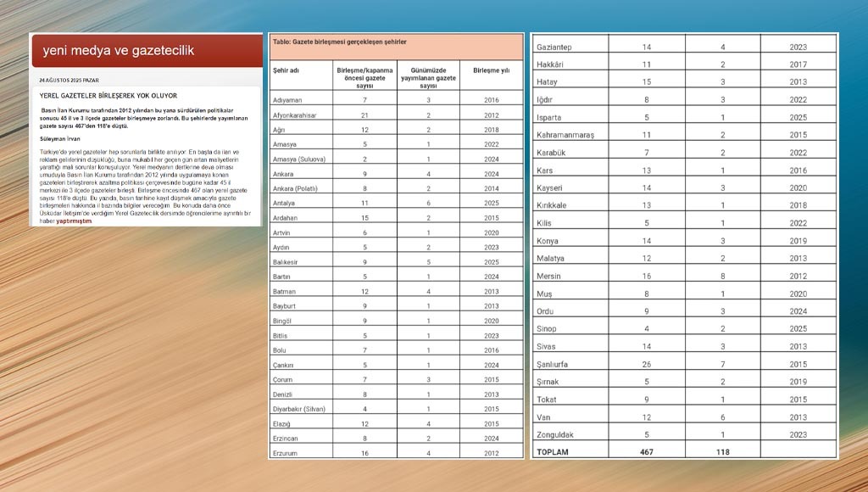868x492 pixels.
Task: Select the 'Gaziantep' cell in second table
Action: point(556,47)
